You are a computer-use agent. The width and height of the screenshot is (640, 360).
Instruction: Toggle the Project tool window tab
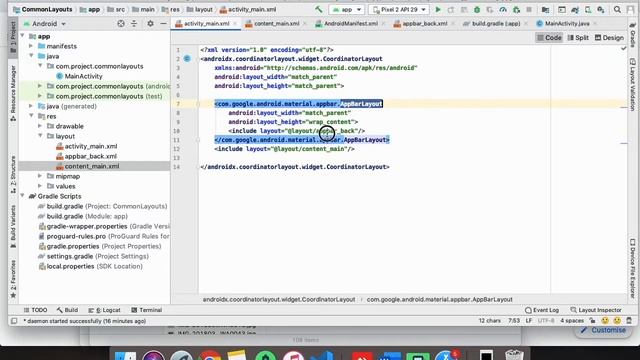(13, 37)
